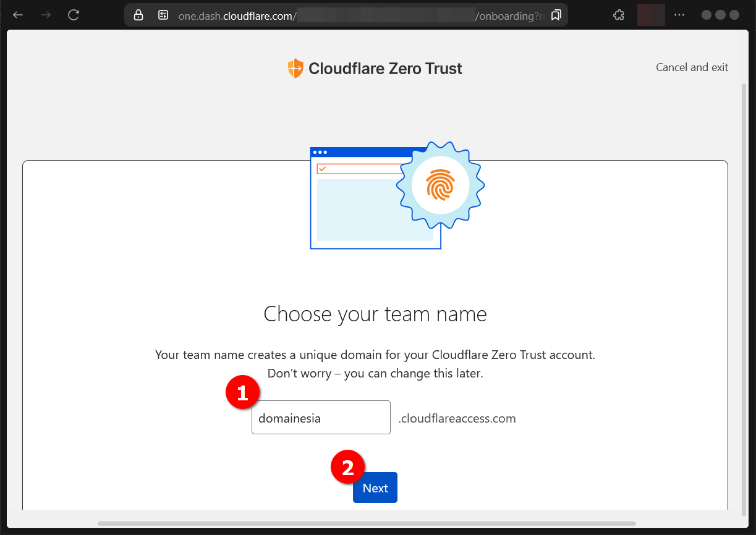The image size is (756, 535).
Task: Click the 'Cloudflare Zero Trust' title text
Action: 385,69
